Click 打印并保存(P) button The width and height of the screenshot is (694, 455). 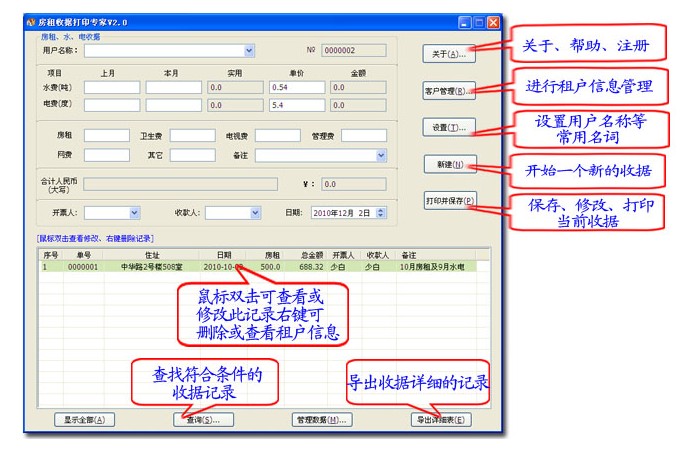tap(450, 201)
